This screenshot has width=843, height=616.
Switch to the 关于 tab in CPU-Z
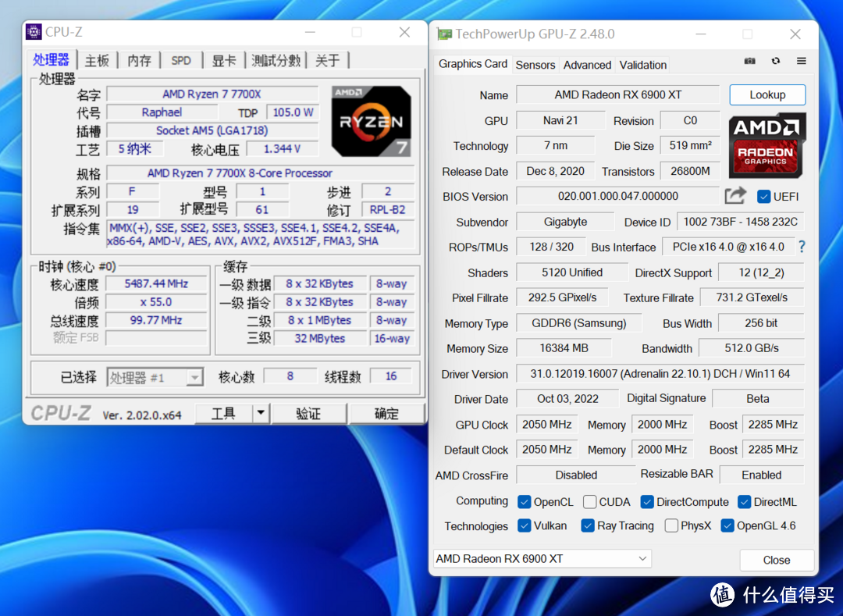pyautogui.click(x=327, y=60)
